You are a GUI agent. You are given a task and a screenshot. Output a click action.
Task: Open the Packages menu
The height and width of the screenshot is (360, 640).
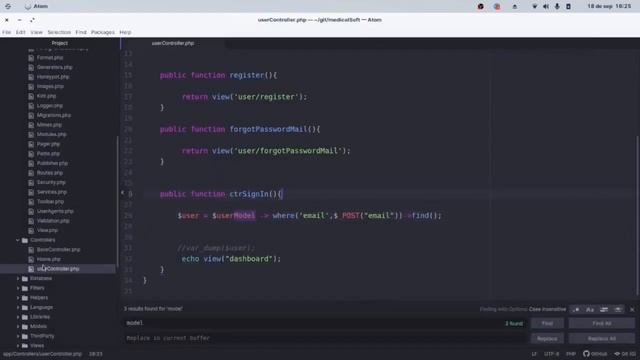(x=103, y=32)
